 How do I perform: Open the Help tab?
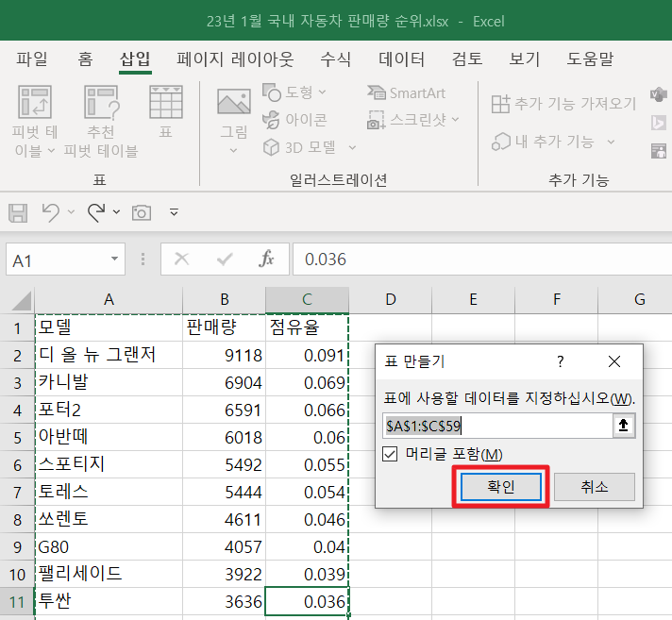590,59
